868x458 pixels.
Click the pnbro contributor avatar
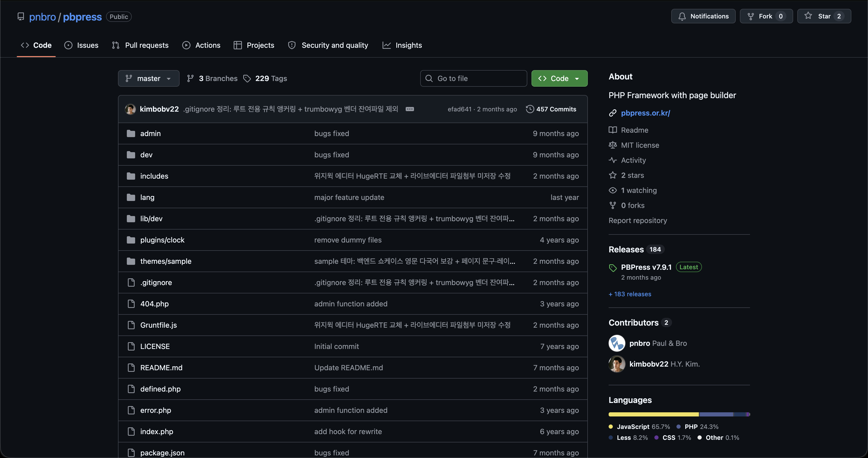tap(617, 343)
